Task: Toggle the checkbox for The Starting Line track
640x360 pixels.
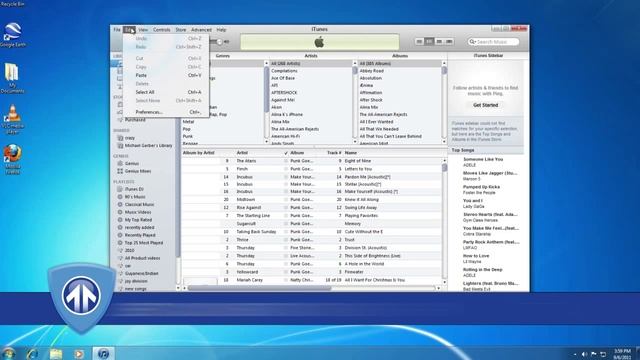Action: 286,216
